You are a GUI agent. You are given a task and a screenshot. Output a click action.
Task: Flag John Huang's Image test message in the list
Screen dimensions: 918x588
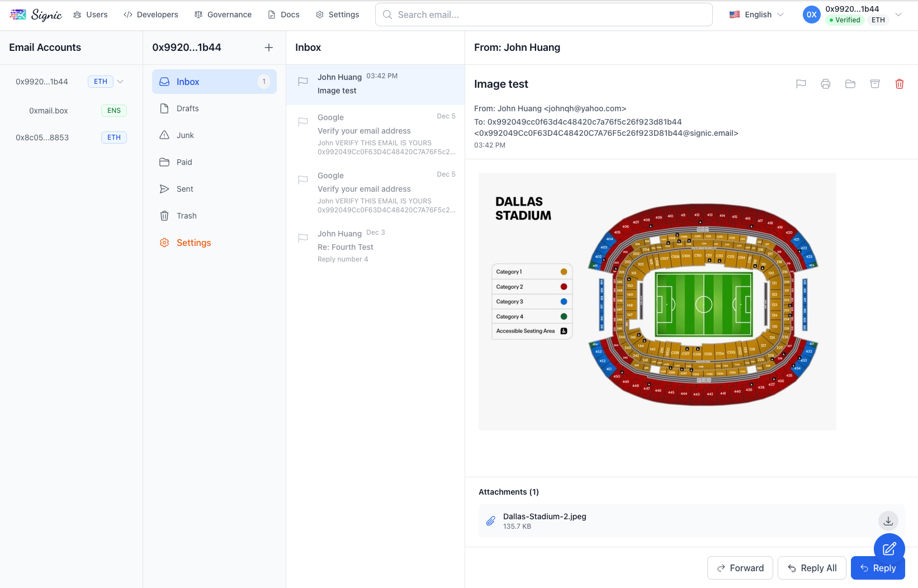tap(302, 82)
